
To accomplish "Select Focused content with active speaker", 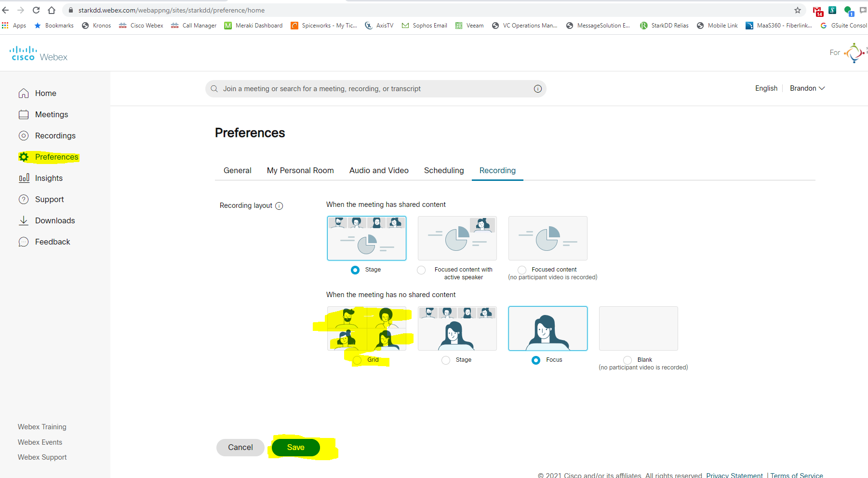I will [x=422, y=270].
